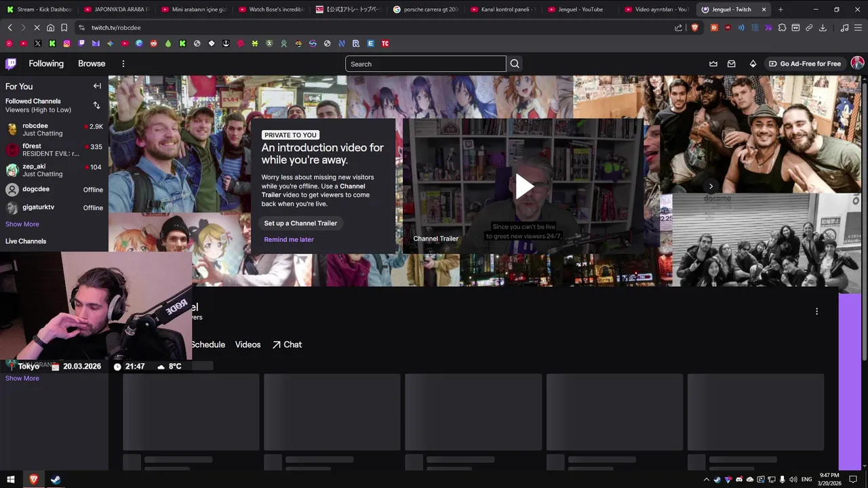Open the X (Twitter) bookmark
Image resolution: width=868 pixels, height=488 pixels.
tap(38, 43)
